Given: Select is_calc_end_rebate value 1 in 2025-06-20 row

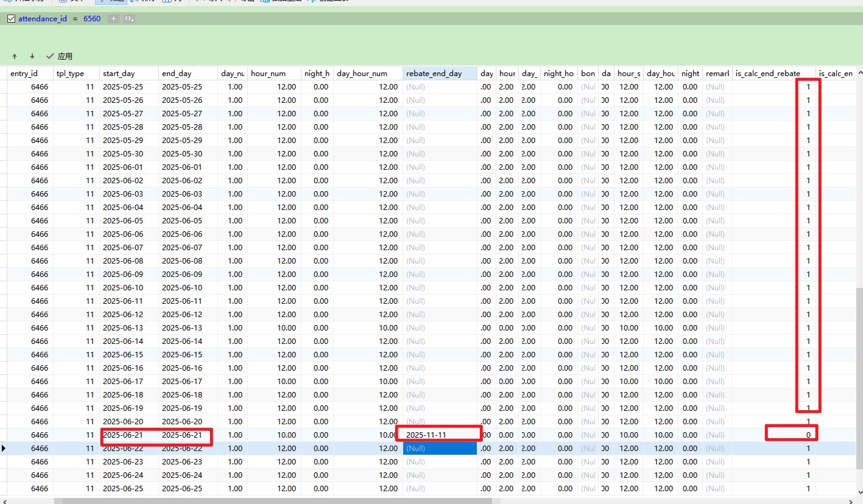Looking at the screenshot, I should 774,421.
